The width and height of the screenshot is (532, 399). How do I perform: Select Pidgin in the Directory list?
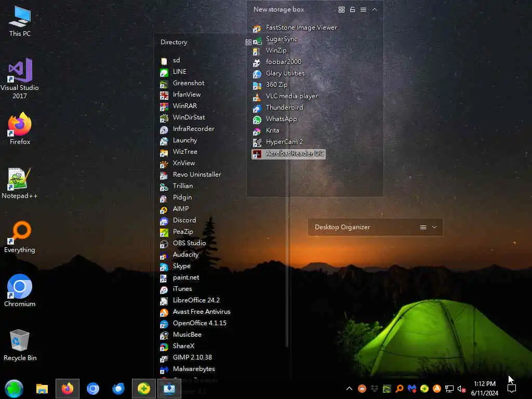176,198
